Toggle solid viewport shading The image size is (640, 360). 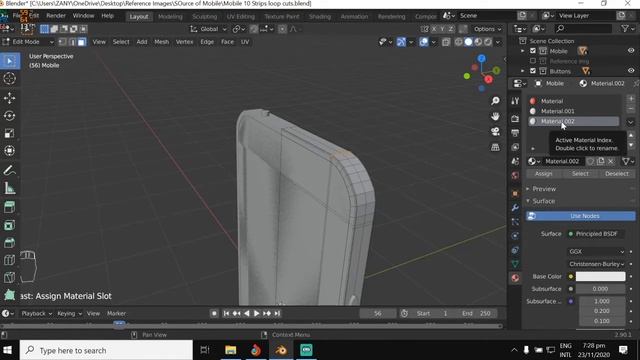[468, 42]
